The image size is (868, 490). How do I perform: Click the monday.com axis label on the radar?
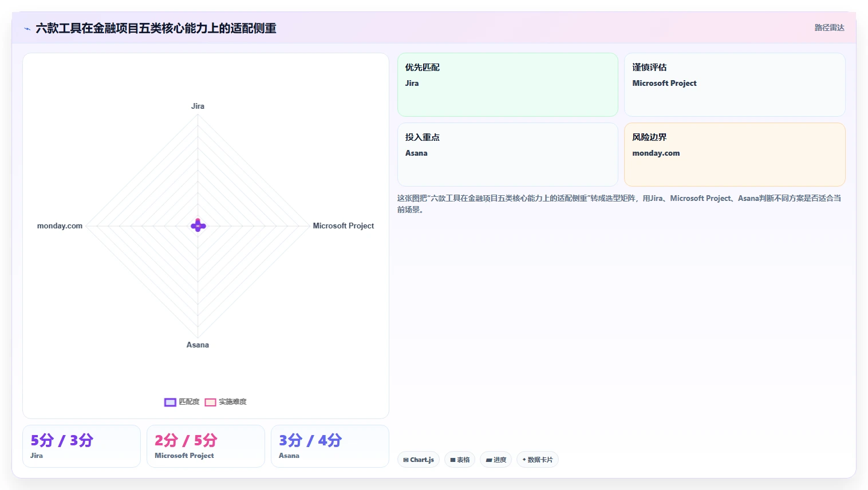pyautogui.click(x=60, y=226)
